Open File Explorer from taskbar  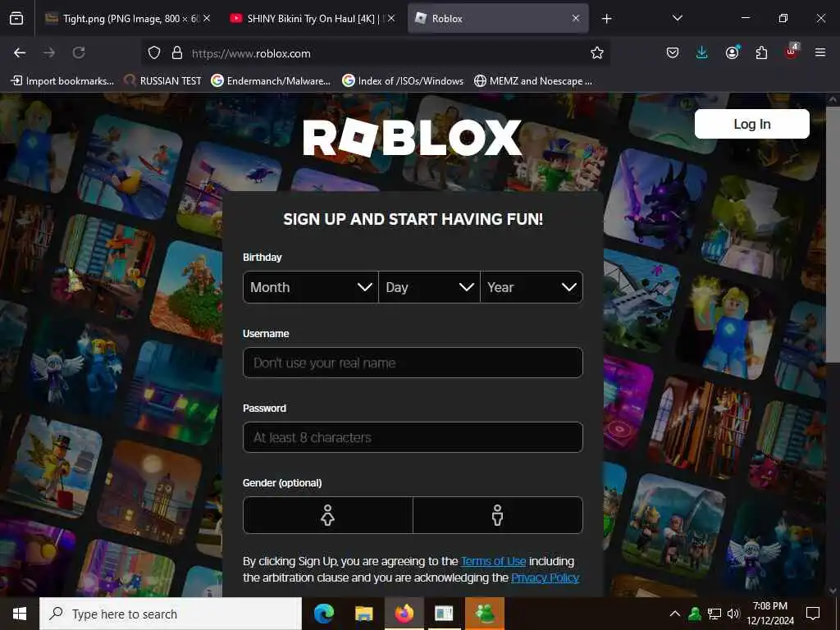(363, 614)
